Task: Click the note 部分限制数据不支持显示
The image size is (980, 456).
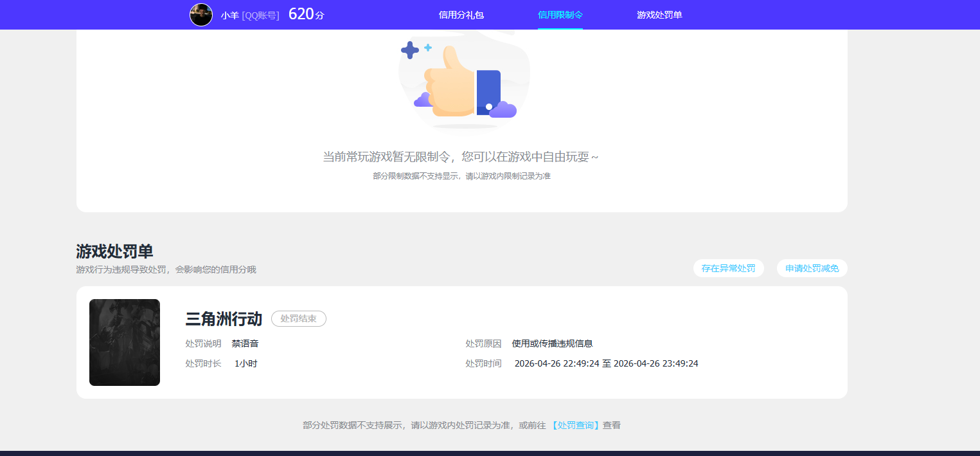Action: pos(461,176)
